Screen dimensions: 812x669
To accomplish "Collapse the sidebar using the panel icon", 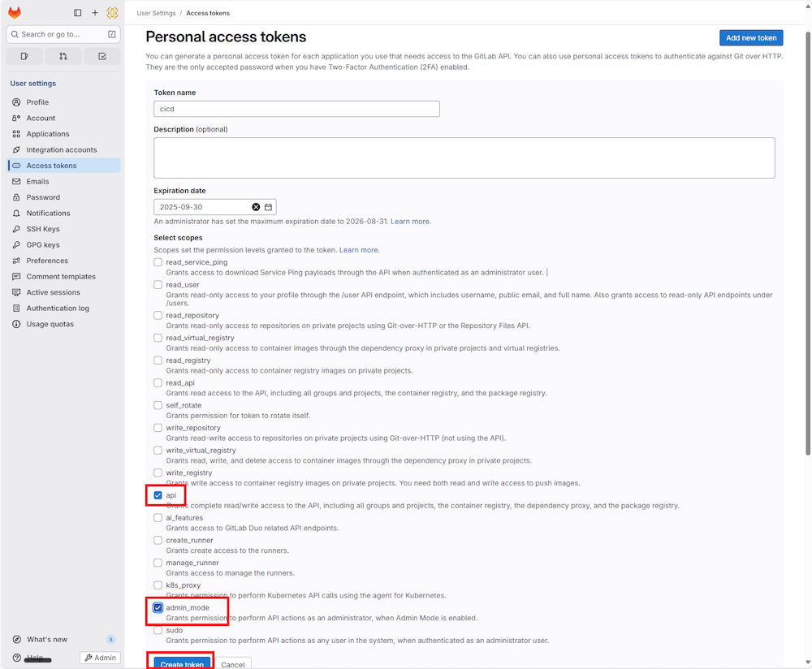I will pyautogui.click(x=77, y=13).
